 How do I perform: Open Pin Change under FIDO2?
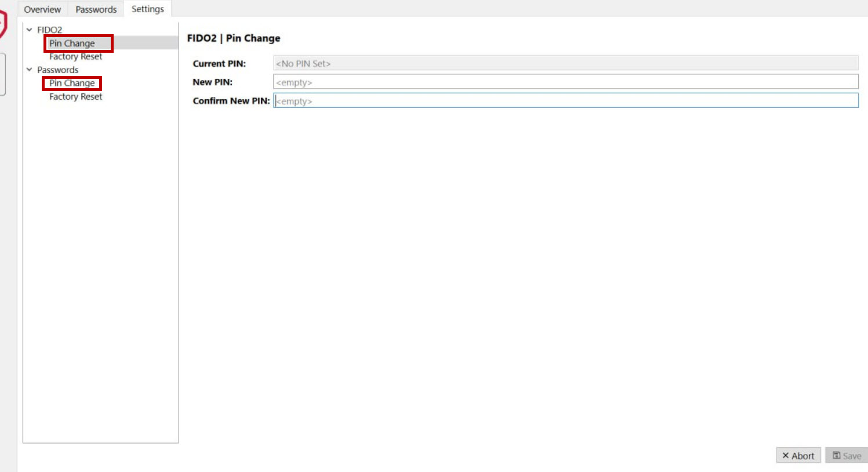click(x=72, y=43)
